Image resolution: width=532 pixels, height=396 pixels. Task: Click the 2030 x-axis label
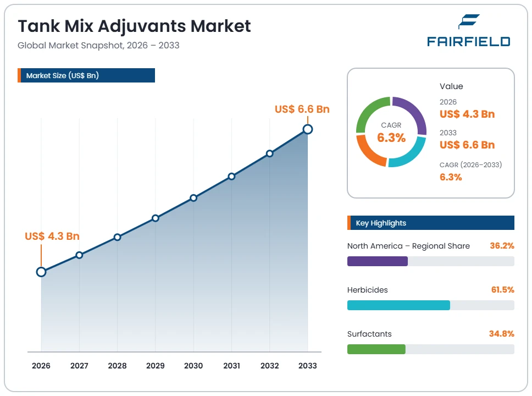pyautogui.click(x=193, y=366)
